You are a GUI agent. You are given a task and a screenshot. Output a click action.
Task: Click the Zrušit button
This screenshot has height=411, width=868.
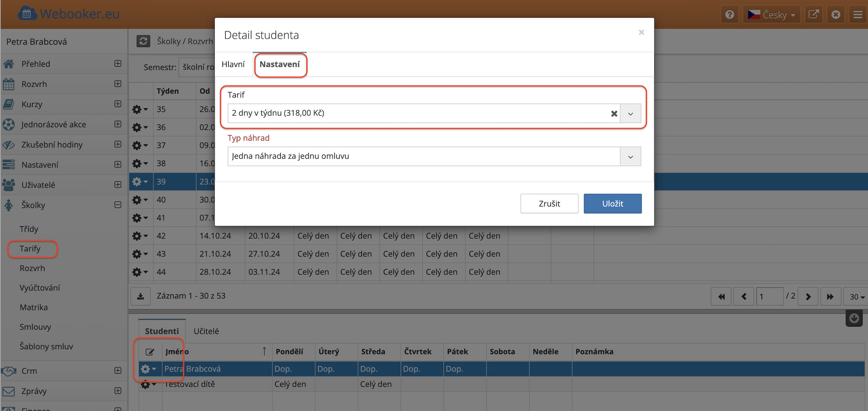click(x=549, y=203)
